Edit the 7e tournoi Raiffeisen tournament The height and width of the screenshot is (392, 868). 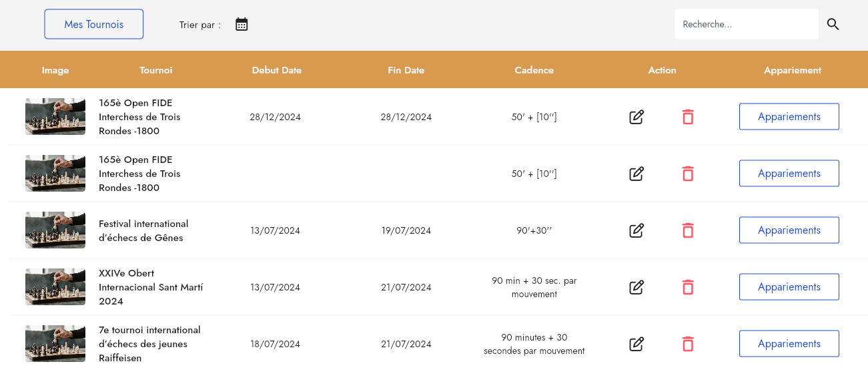coord(636,344)
